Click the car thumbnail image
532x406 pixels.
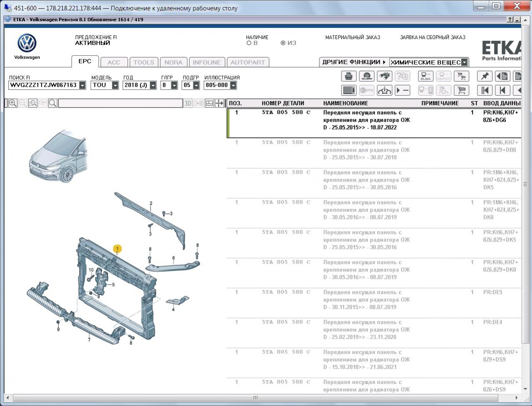pos(58,156)
